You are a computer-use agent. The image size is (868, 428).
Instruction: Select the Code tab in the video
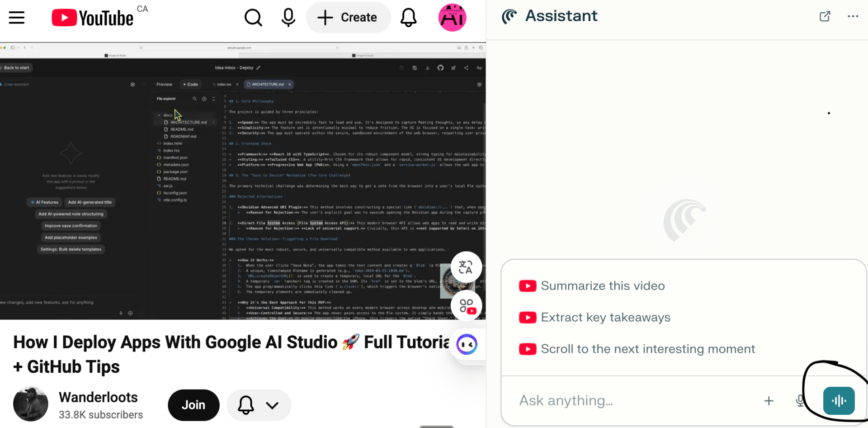(x=191, y=85)
